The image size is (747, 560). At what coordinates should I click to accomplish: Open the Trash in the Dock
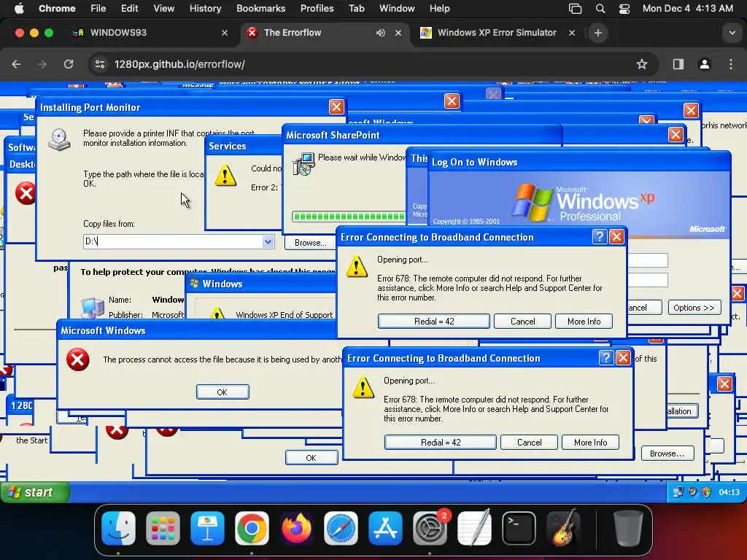tap(628, 528)
